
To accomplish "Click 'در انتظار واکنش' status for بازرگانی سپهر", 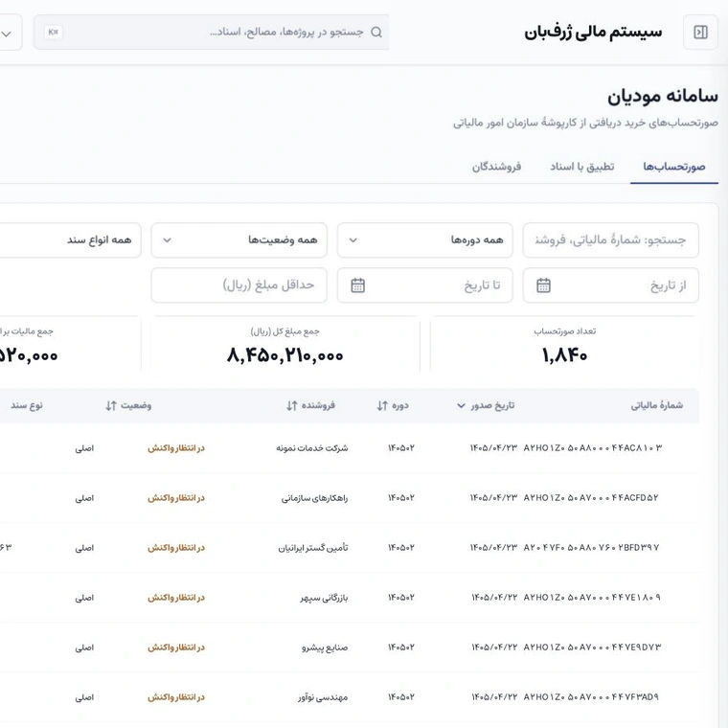I will coord(176,598).
